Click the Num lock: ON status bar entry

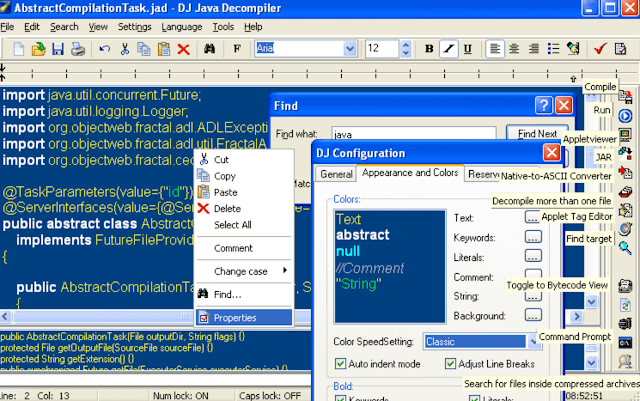coord(181,395)
